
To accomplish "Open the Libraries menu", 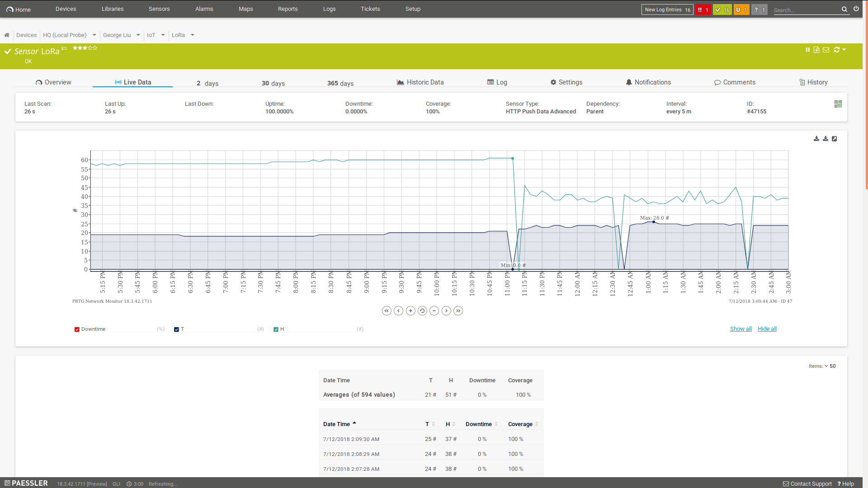I will 113,9.
